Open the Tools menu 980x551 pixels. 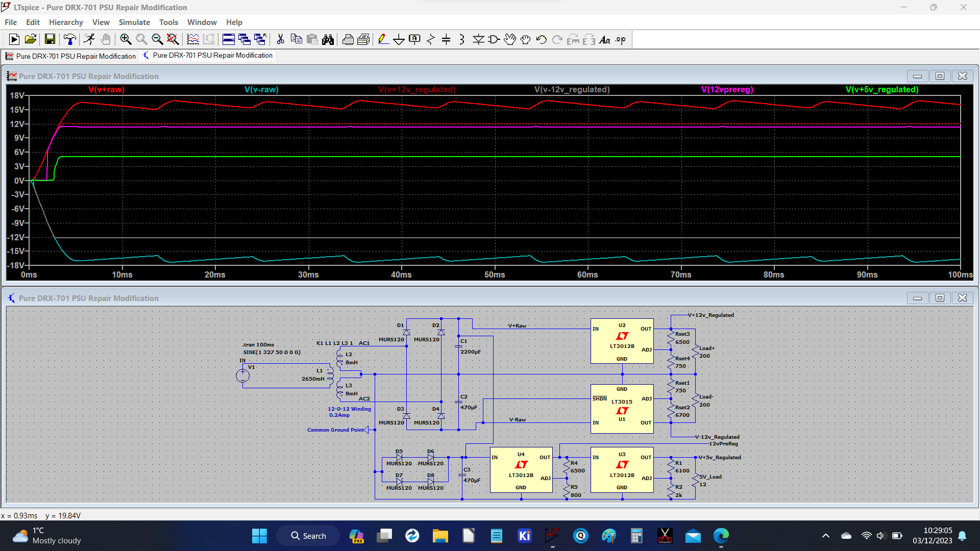point(168,22)
